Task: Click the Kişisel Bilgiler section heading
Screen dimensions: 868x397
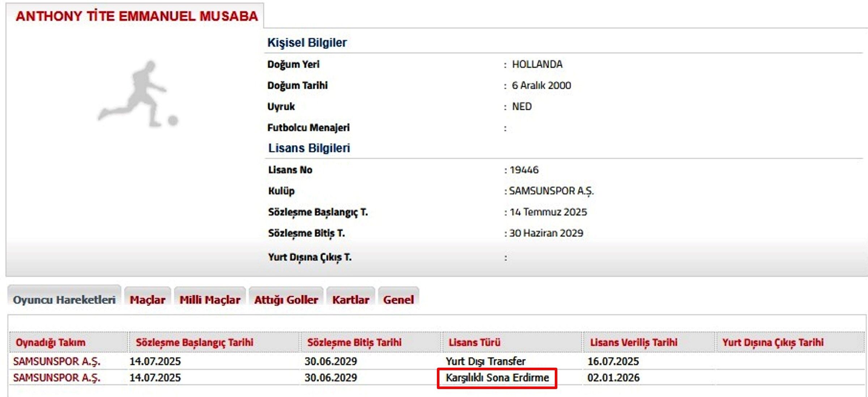Action: point(307,42)
